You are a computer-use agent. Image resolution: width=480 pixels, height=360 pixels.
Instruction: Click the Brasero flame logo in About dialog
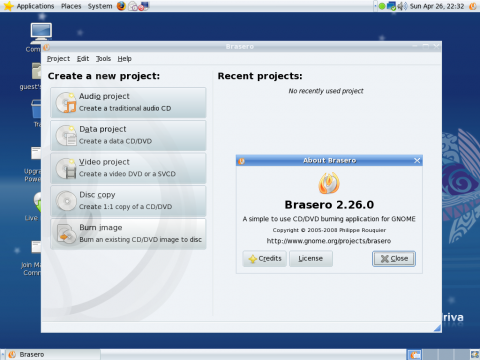click(x=329, y=183)
